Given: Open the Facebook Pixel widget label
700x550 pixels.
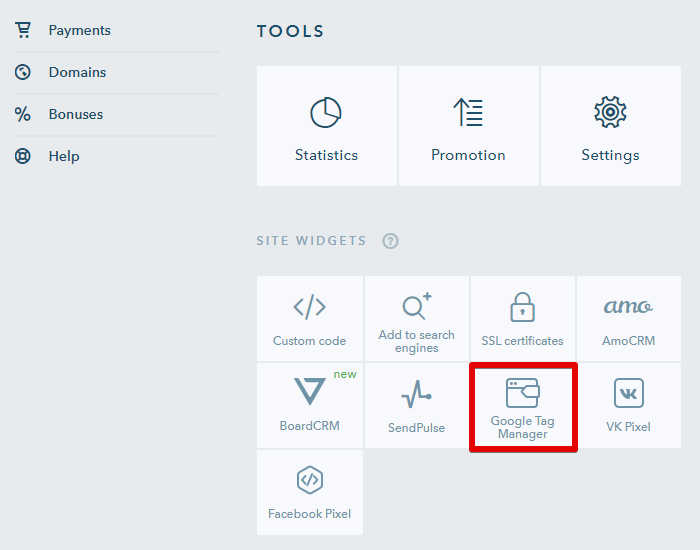Looking at the screenshot, I should point(309,514).
